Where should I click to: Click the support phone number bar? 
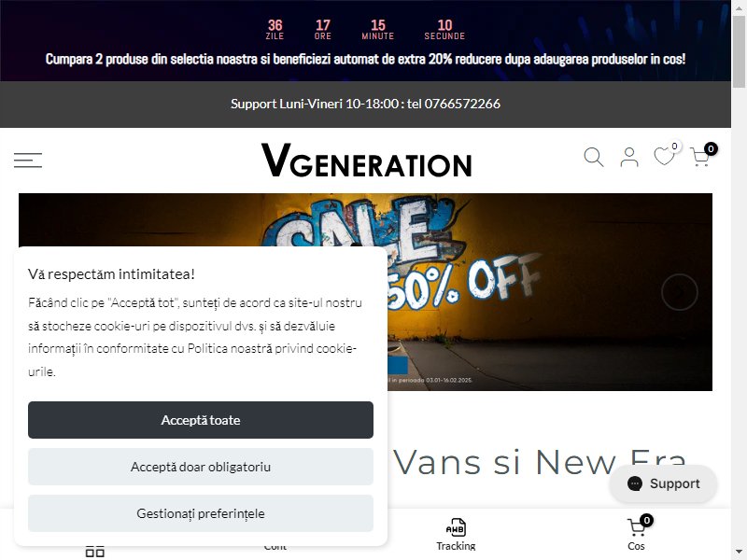pos(365,104)
